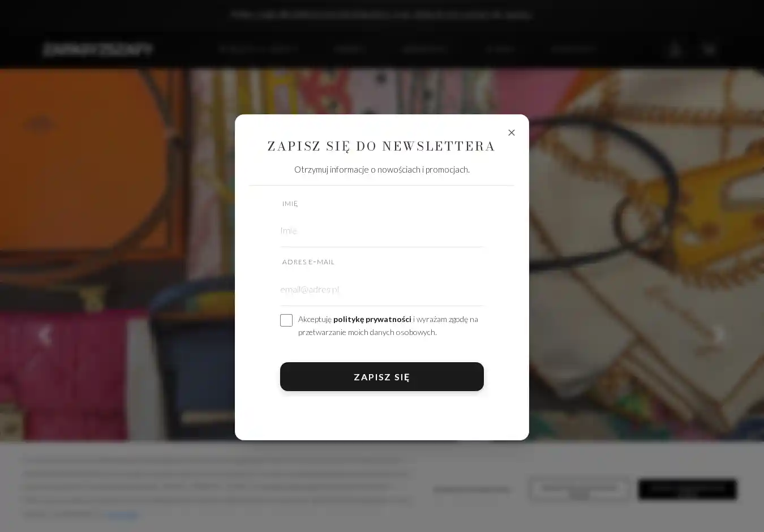Open the polityką prywatności link

[372, 319]
